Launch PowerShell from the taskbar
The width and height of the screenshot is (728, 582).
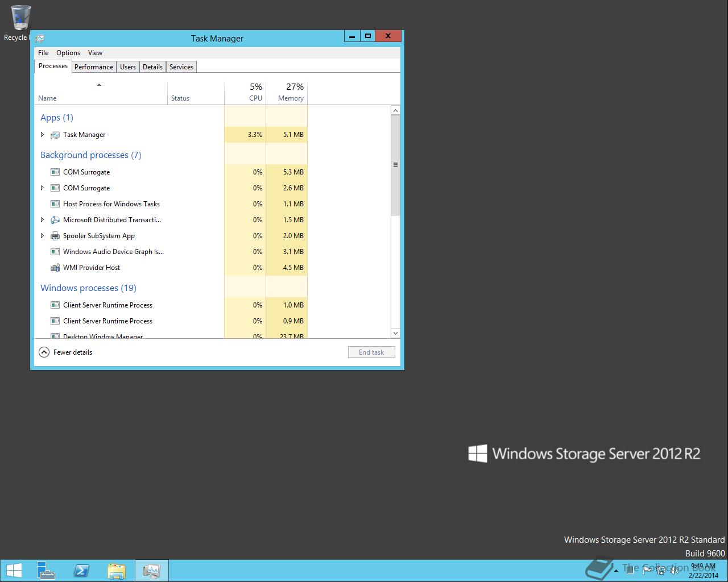coord(81,571)
